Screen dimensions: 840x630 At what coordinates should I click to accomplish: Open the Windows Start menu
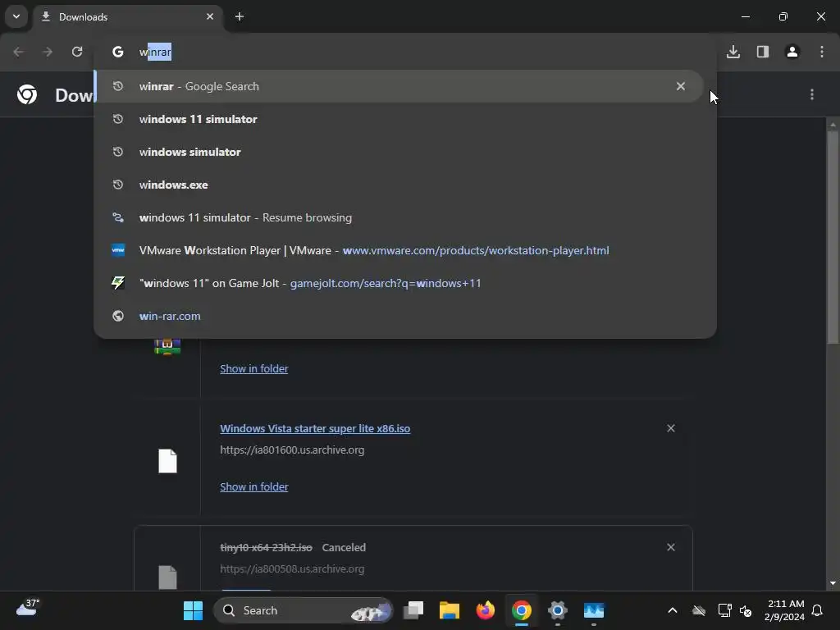tap(193, 610)
